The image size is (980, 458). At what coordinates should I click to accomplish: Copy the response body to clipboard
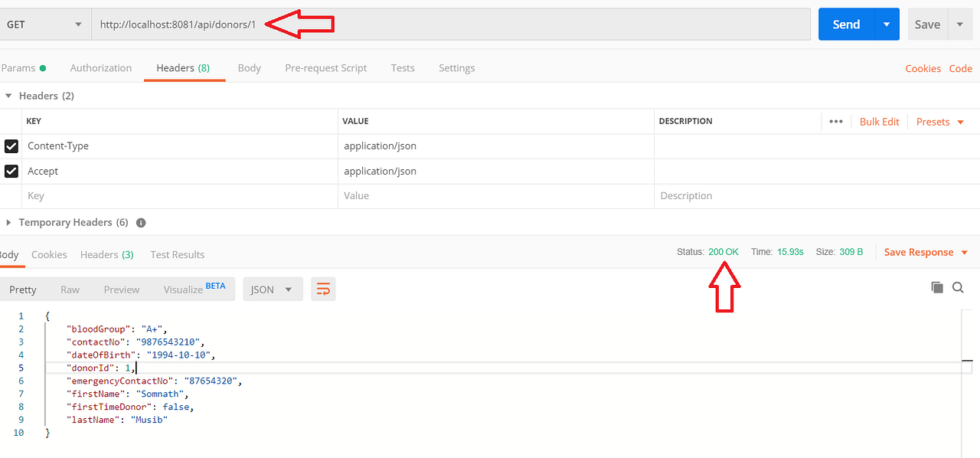pyautogui.click(x=937, y=287)
